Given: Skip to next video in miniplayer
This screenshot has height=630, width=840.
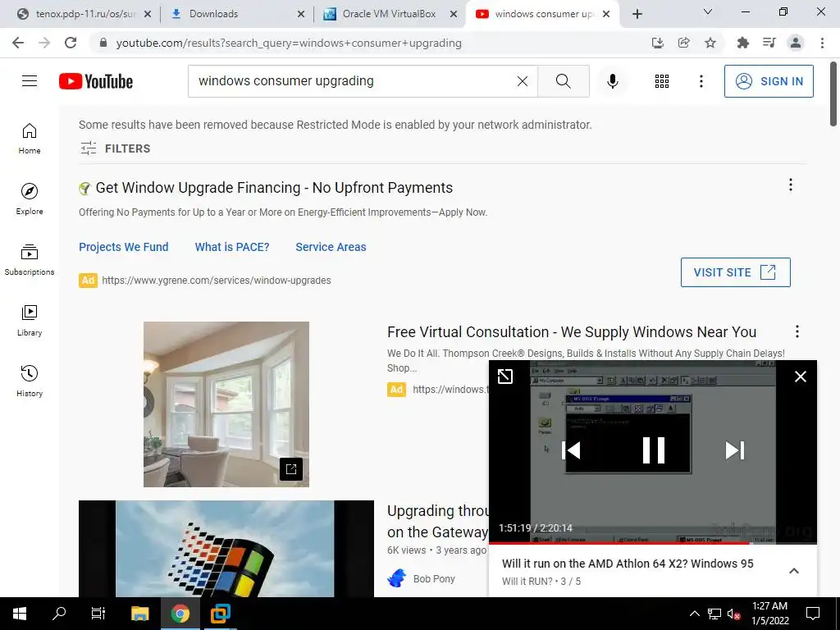Looking at the screenshot, I should pos(735,450).
